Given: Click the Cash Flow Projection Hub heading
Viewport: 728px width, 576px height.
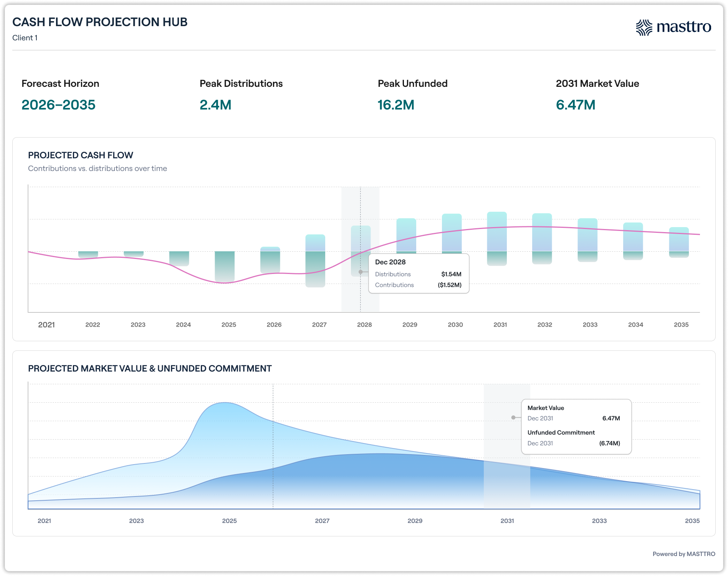Looking at the screenshot, I should point(100,22).
